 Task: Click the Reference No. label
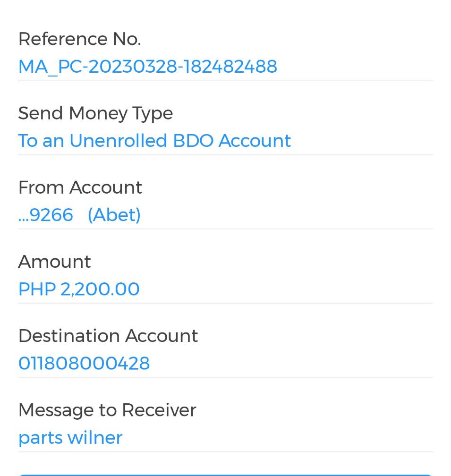point(79,39)
